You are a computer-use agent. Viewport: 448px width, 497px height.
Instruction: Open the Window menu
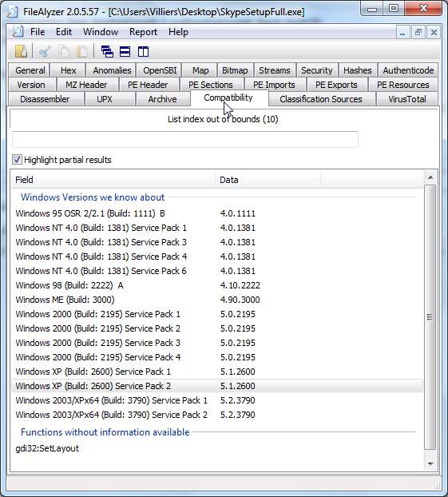[x=101, y=32]
